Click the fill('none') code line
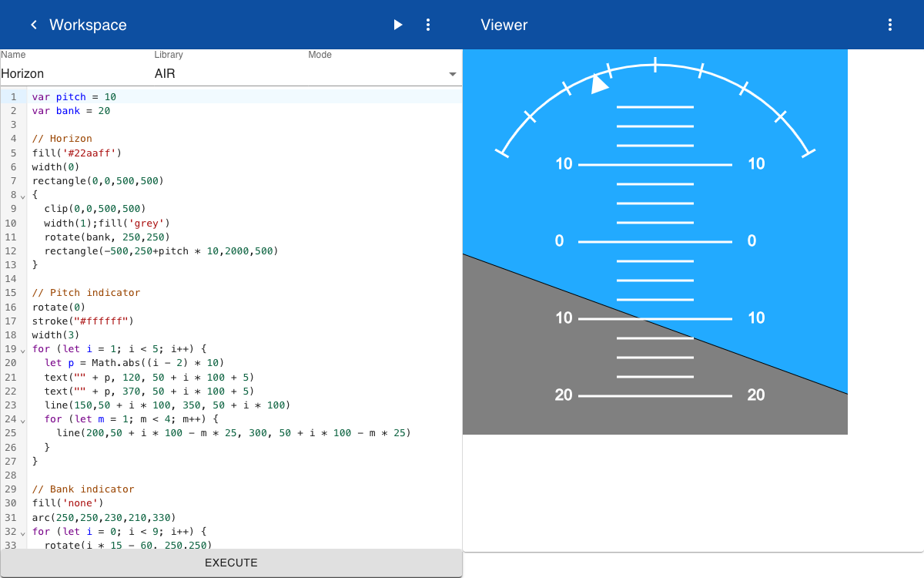 (68, 503)
